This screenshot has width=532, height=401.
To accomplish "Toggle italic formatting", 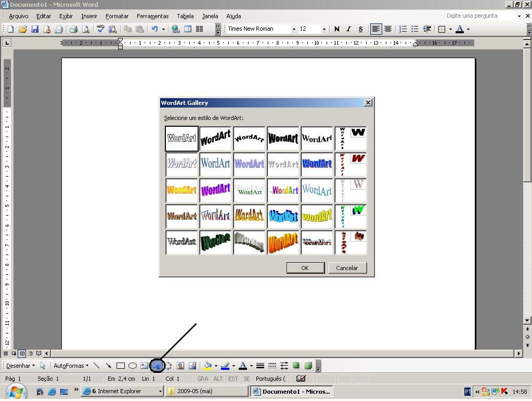I will tap(348, 29).
